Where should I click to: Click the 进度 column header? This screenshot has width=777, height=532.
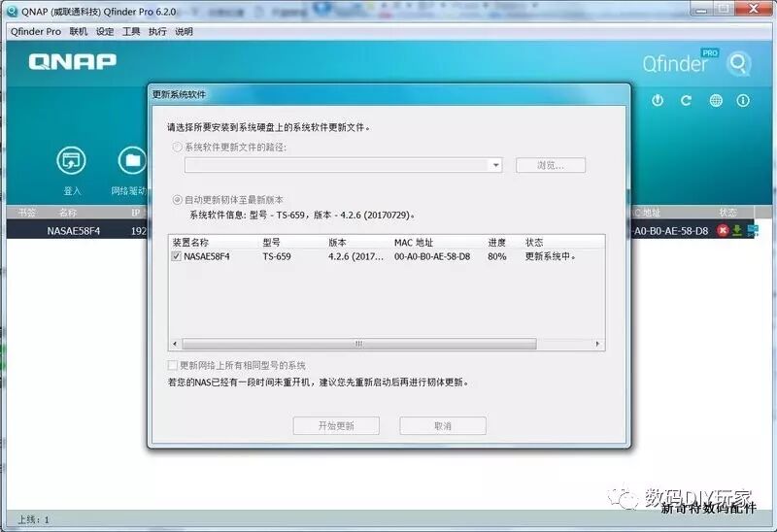496,243
